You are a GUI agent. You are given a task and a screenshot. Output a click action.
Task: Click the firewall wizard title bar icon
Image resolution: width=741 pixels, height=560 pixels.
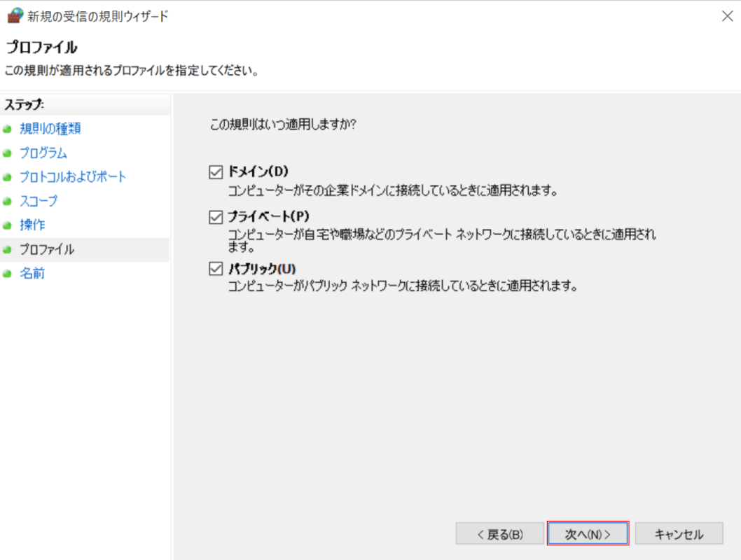14,16
